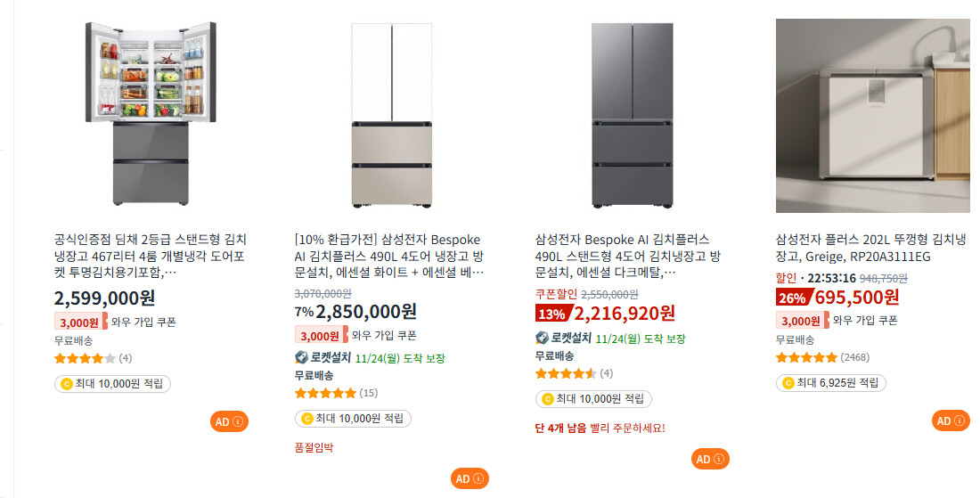The image size is (980, 498).
Task: Click AD info badge on beige Bespoke fridge
Action: point(470,478)
